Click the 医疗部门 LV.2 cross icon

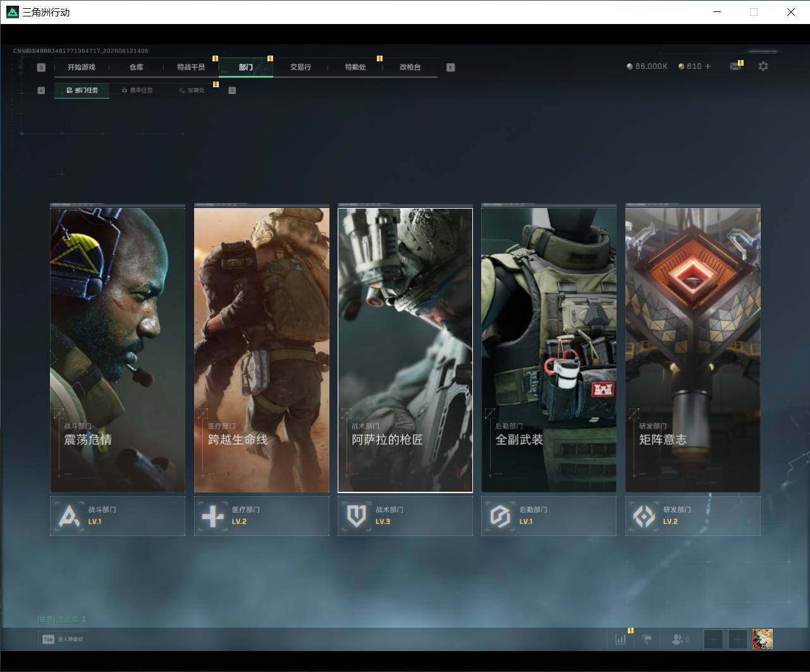click(x=212, y=516)
